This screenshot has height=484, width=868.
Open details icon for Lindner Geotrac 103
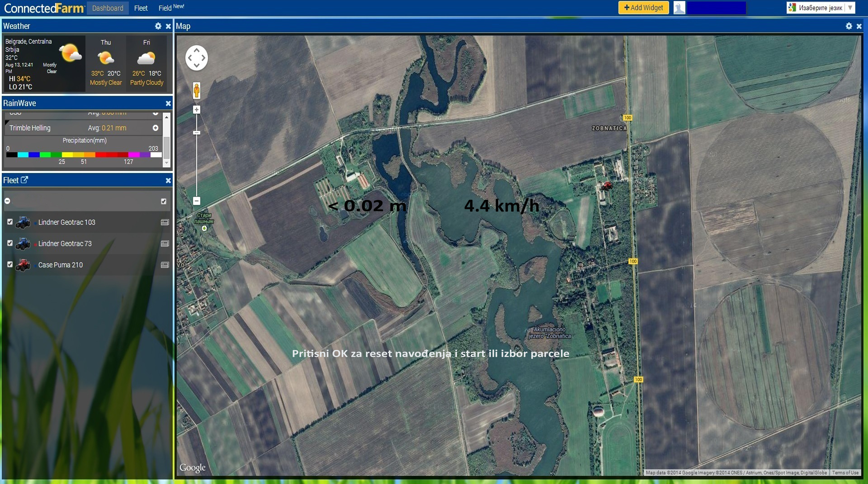[165, 222]
